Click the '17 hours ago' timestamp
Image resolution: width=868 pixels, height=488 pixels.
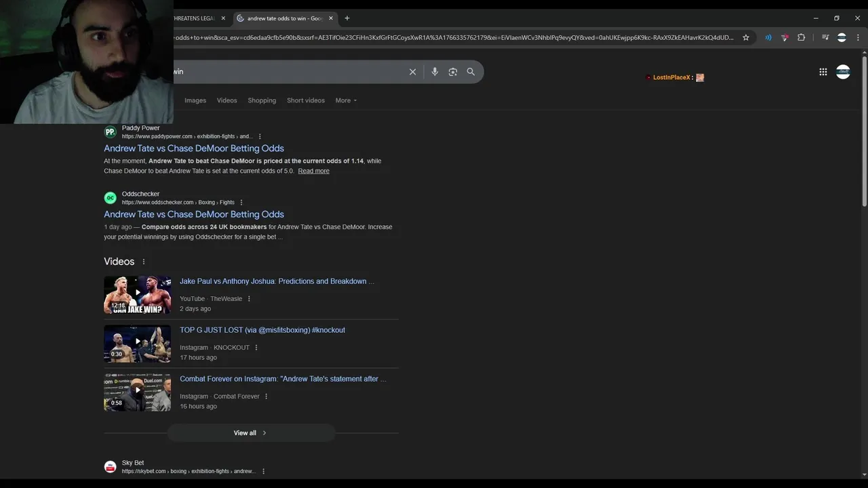pyautogui.click(x=198, y=358)
